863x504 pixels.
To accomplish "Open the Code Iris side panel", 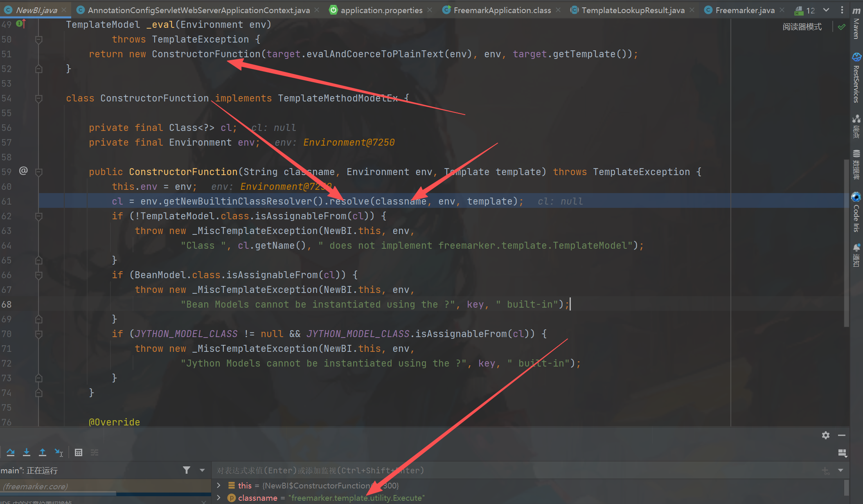I will pyautogui.click(x=856, y=212).
